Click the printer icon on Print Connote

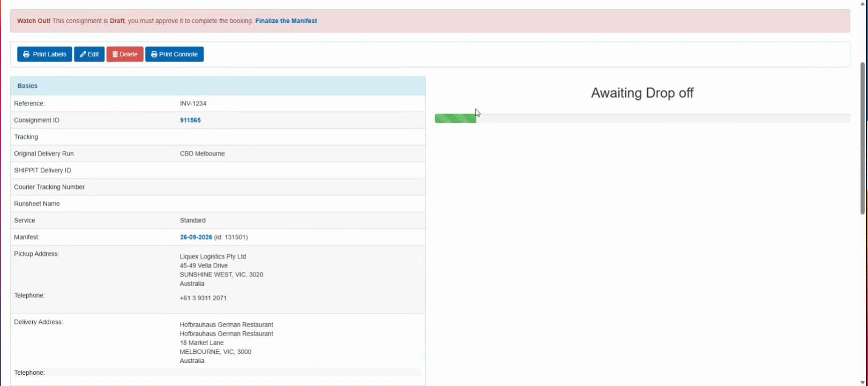154,54
